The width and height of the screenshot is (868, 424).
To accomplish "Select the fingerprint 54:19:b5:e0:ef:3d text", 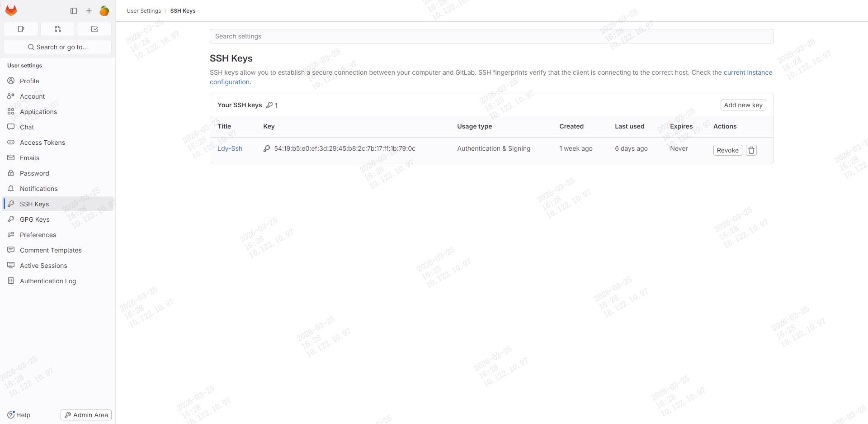I will point(344,148).
